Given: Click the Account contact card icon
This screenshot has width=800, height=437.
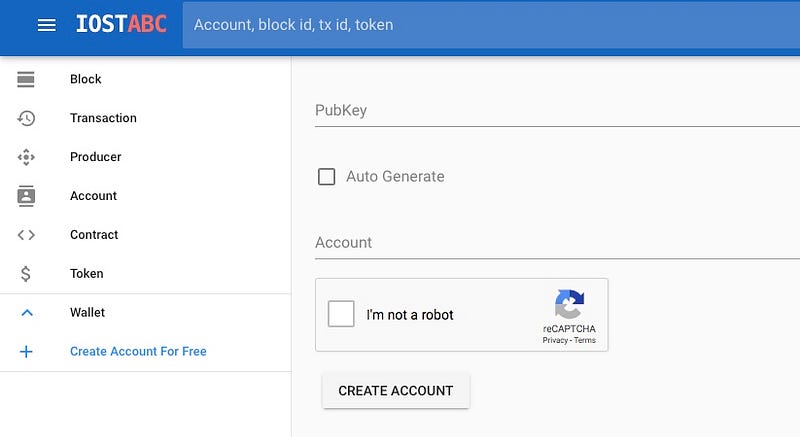Looking at the screenshot, I should coord(26,196).
